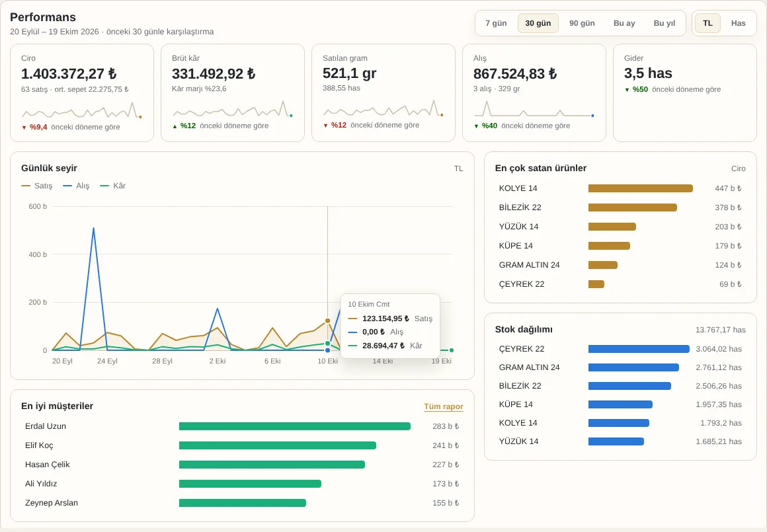Screen dimensions: 767x532
Task: Choose the Bu ay period
Action: (x=624, y=23)
